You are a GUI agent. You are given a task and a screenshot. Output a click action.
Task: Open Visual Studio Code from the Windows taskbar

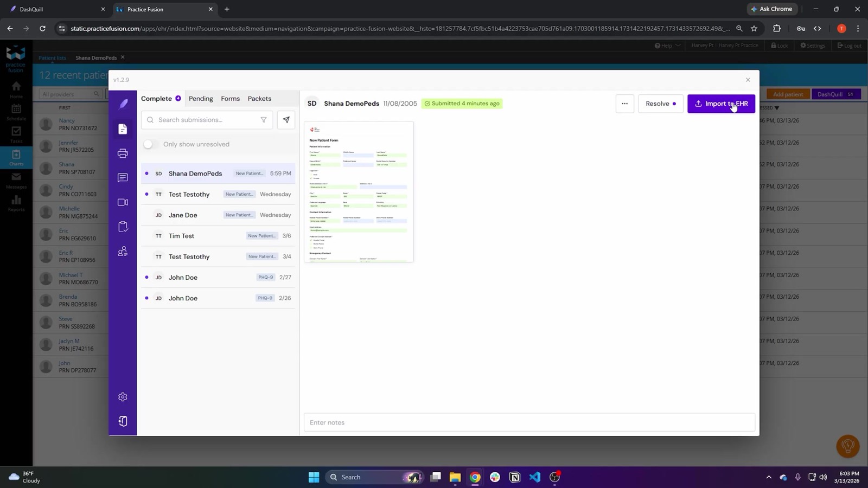tap(535, 477)
